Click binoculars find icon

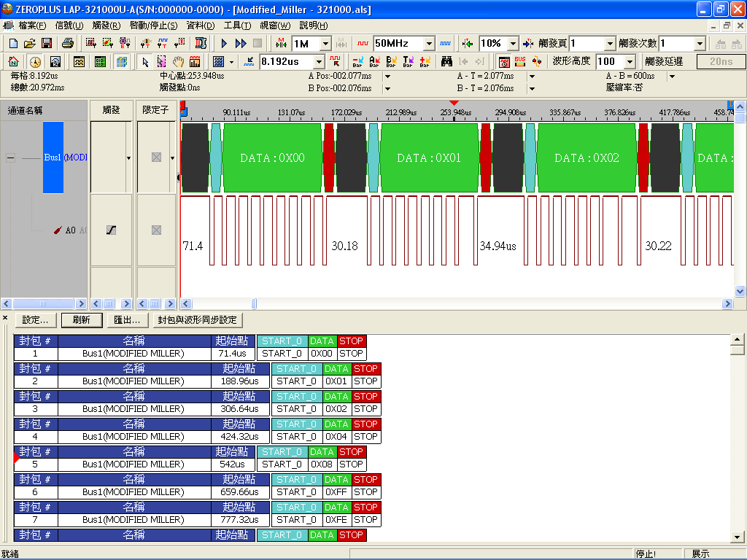[446, 61]
